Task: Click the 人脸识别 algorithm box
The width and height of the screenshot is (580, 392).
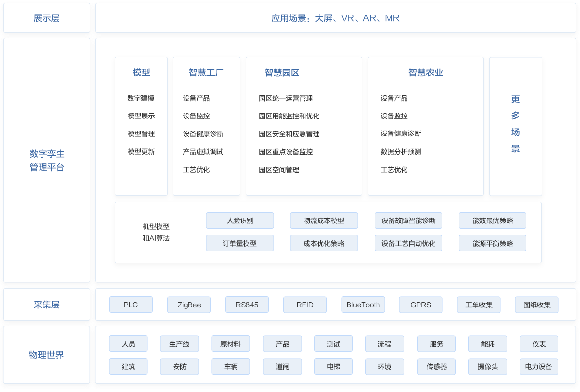Action: click(x=240, y=220)
